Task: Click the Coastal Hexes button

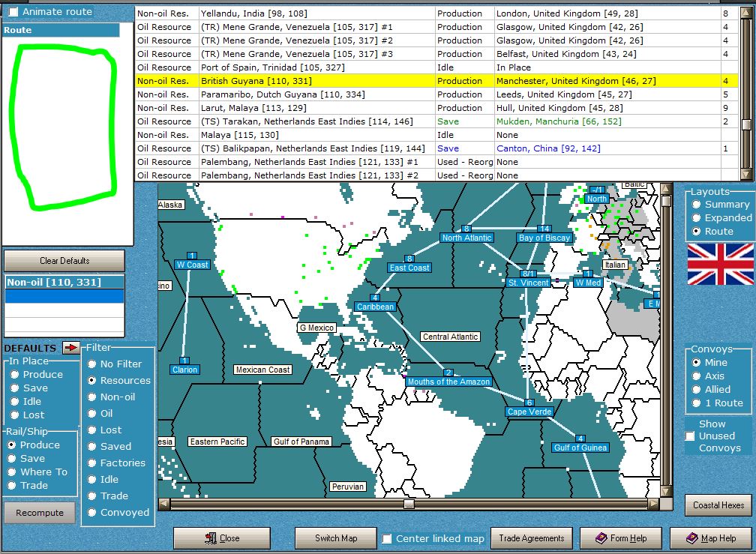Action: coord(718,505)
